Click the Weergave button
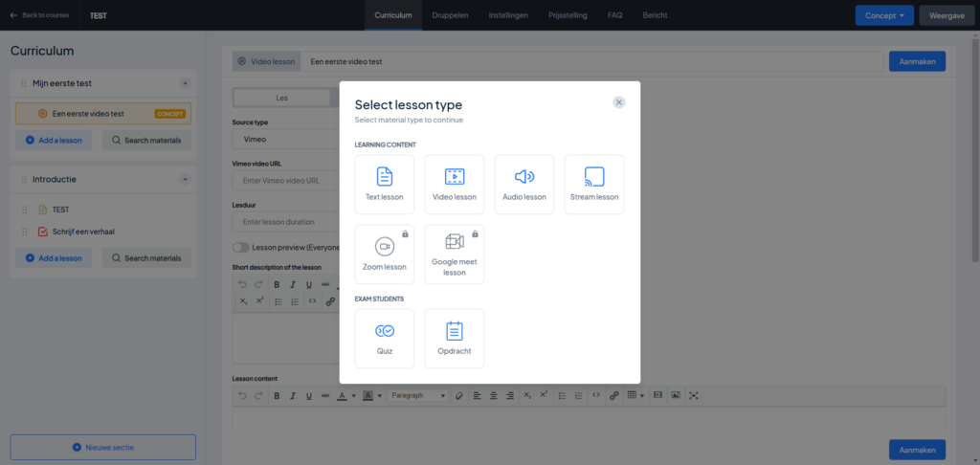This screenshot has height=465, width=980. click(x=947, y=15)
